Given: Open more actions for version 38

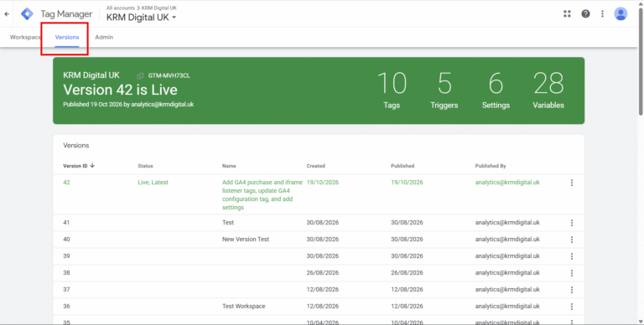Looking at the screenshot, I should [x=572, y=273].
